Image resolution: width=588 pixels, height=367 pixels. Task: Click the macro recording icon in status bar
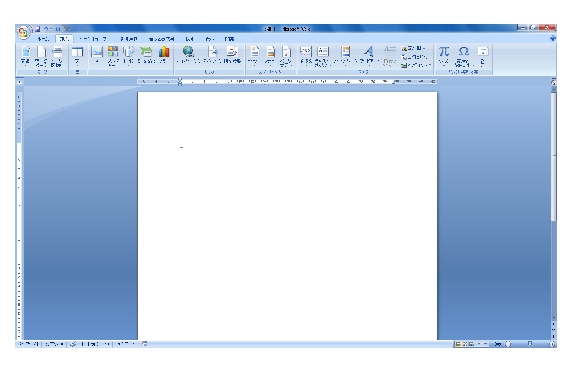[x=144, y=344]
